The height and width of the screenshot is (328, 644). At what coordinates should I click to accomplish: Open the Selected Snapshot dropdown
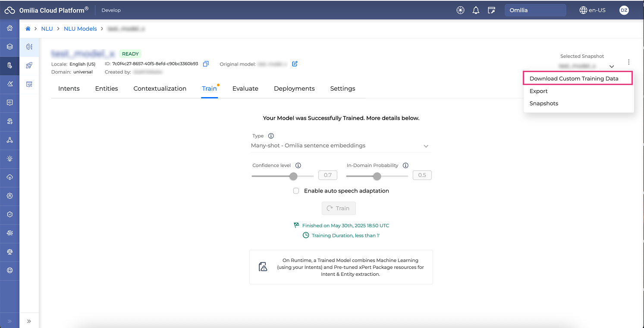pyautogui.click(x=586, y=66)
